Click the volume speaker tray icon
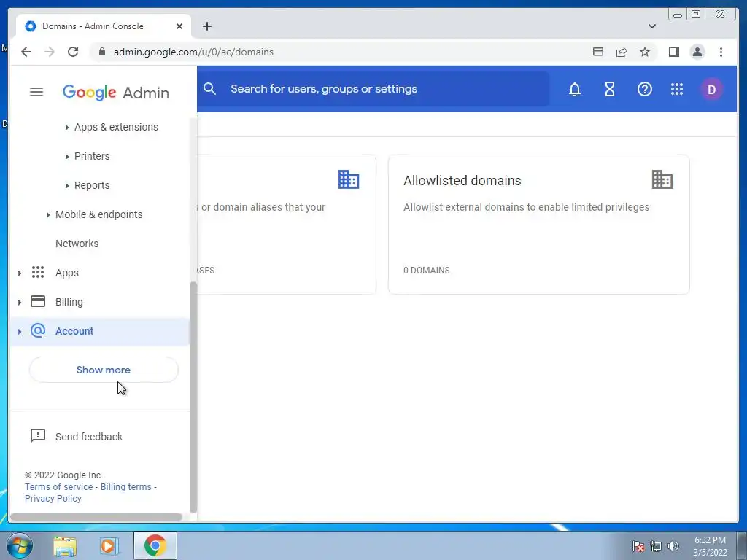Viewport: 747px width, 560px height. [673, 546]
